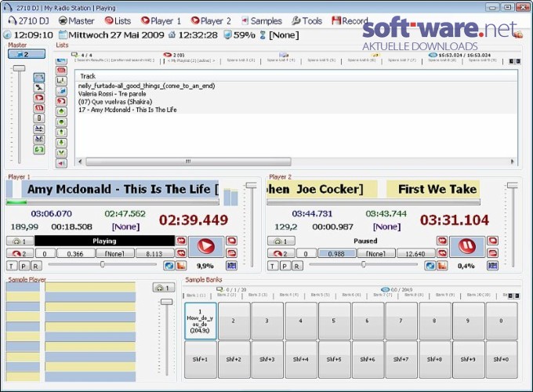Click track list scrollbar left arrow
The width and height of the screenshot is (533, 392).
[x=80, y=162]
